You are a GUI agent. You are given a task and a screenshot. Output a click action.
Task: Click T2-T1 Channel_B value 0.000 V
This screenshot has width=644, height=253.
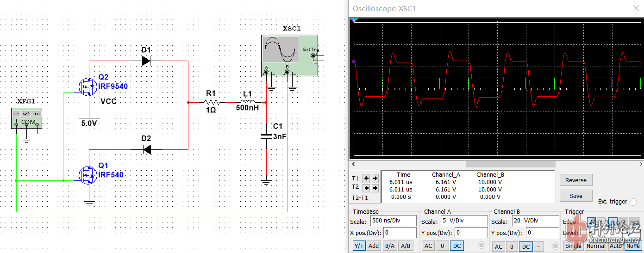(x=490, y=197)
